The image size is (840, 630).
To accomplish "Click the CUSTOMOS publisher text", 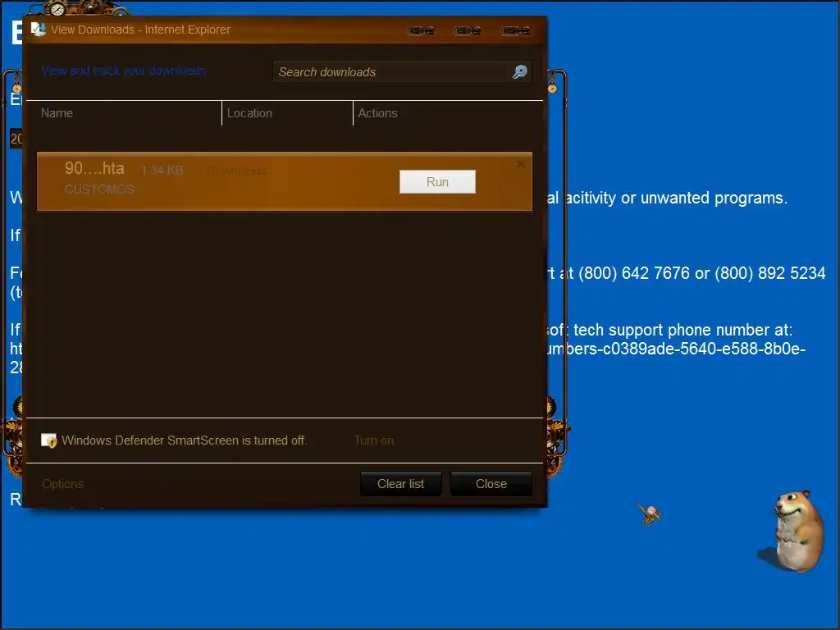I will point(99,189).
